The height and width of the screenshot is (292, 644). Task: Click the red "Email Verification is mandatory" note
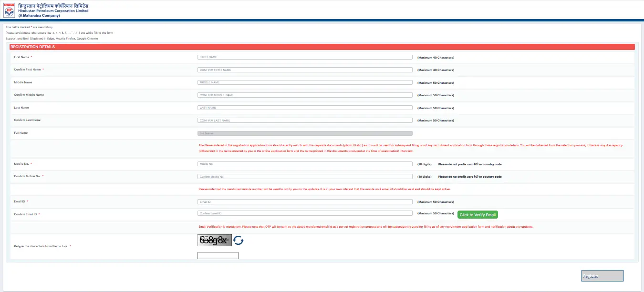365,227
